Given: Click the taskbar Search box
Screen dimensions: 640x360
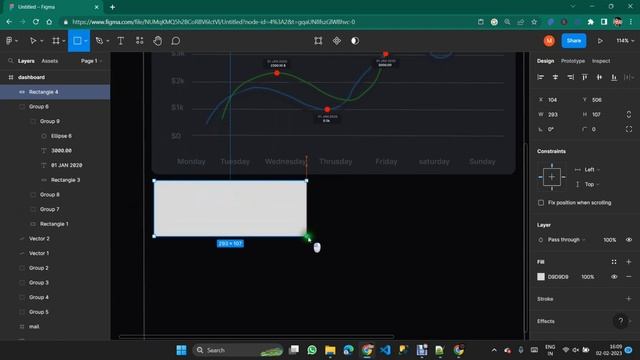Looking at the screenshot, I should click(x=238, y=350).
